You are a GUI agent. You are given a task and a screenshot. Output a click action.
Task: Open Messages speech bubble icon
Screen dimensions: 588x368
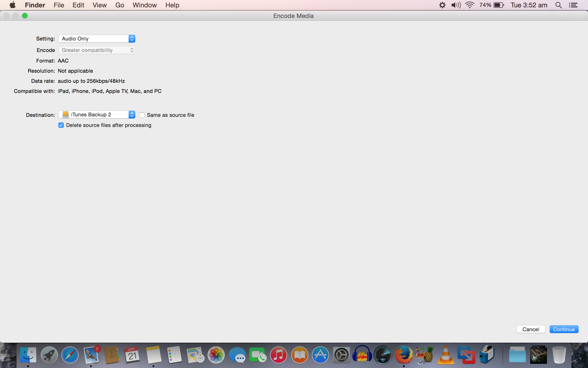pos(237,355)
